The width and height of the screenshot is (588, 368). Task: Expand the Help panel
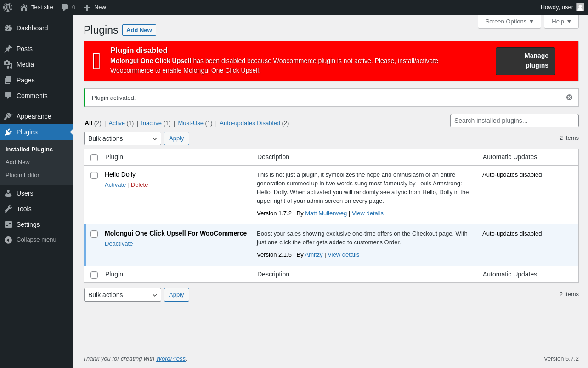pyautogui.click(x=561, y=21)
